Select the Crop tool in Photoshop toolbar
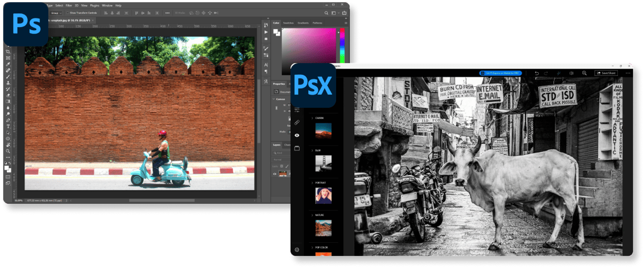Image resolution: width=644 pixels, height=268 pixels. [x=8, y=52]
